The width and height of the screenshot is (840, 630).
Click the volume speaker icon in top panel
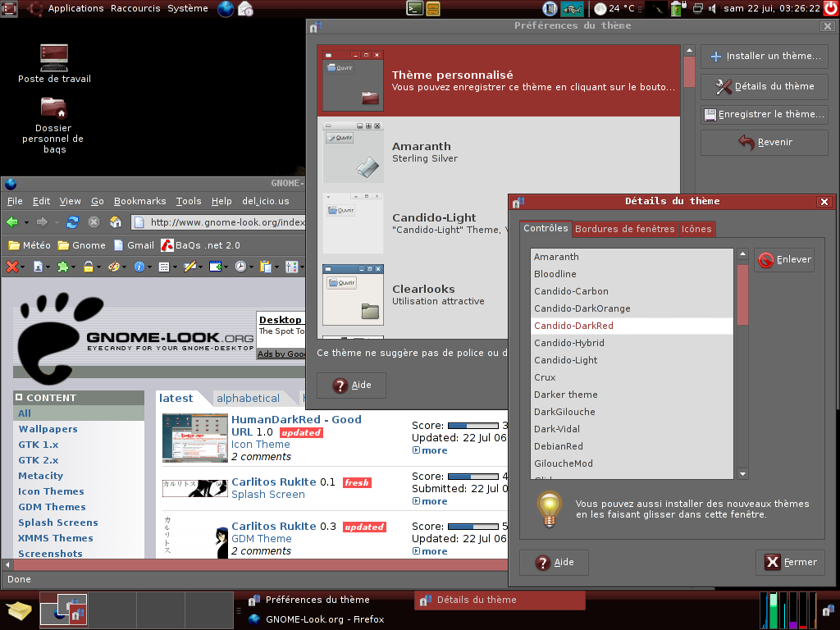point(712,8)
